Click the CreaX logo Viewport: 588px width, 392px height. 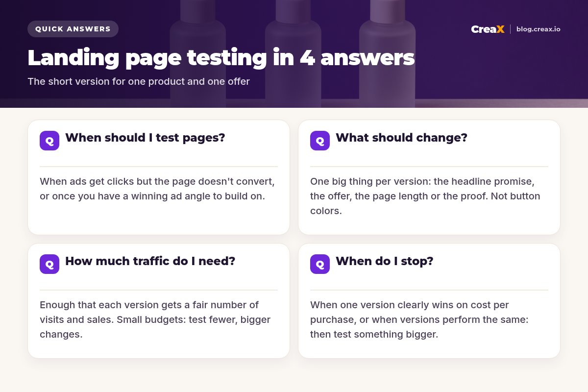[x=488, y=29]
